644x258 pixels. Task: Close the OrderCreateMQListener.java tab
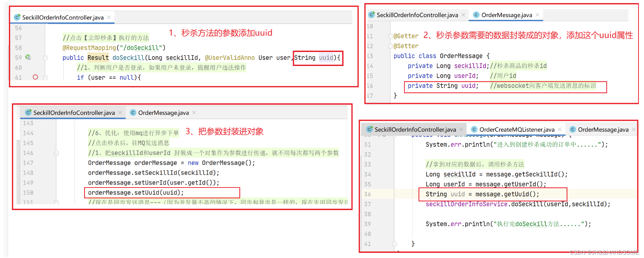point(560,129)
